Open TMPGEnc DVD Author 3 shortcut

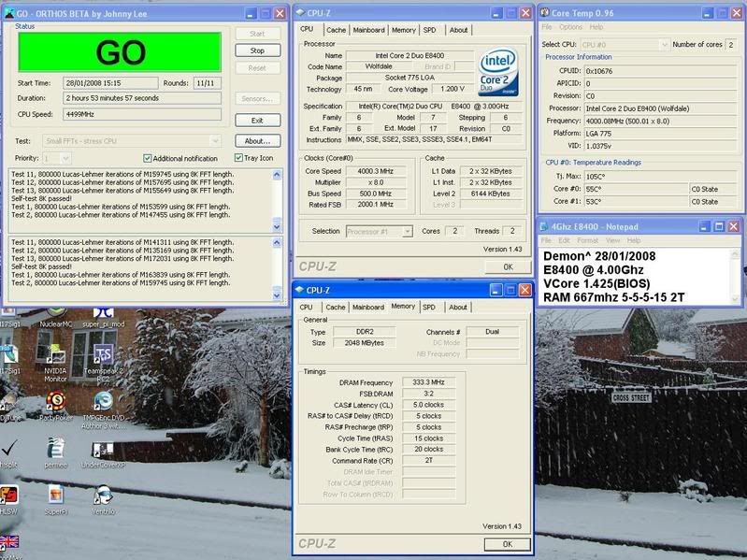point(104,409)
